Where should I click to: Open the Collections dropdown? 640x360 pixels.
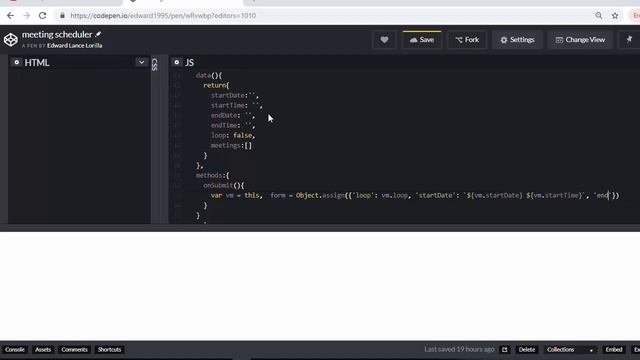[569, 349]
